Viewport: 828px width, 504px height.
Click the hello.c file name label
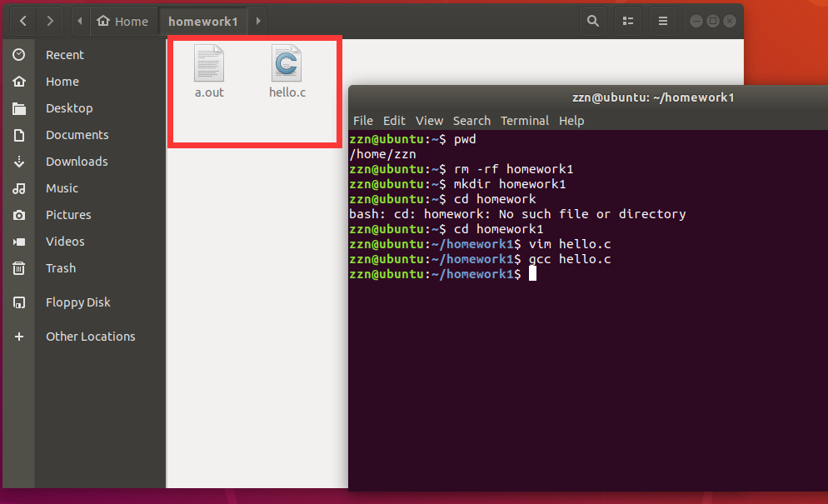point(287,92)
